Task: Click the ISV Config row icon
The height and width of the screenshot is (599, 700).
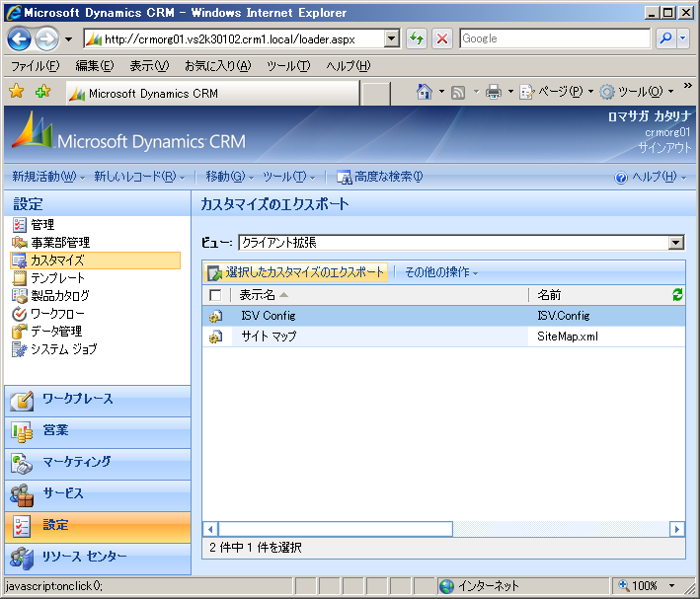Action: point(215,316)
